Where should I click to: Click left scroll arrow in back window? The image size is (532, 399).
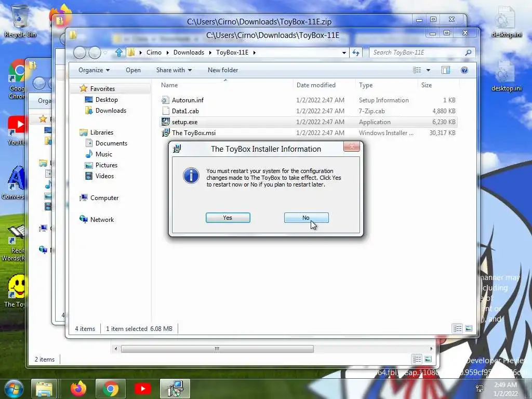click(116, 349)
